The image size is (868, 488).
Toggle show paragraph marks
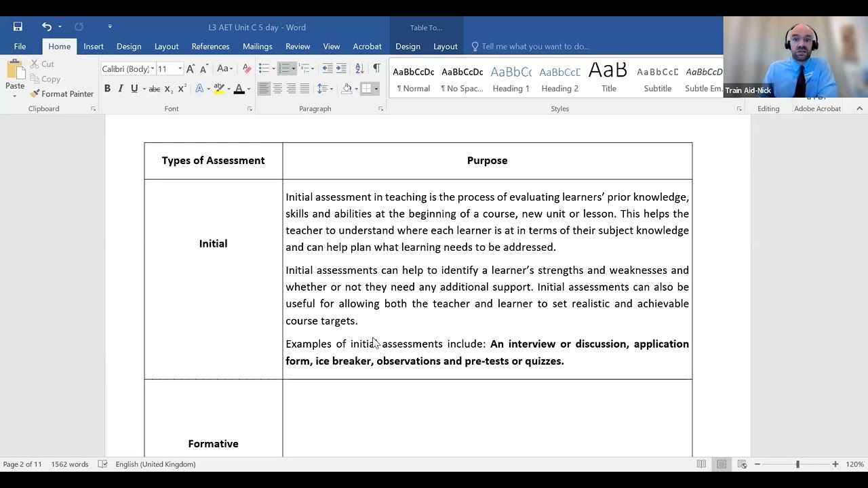point(376,68)
